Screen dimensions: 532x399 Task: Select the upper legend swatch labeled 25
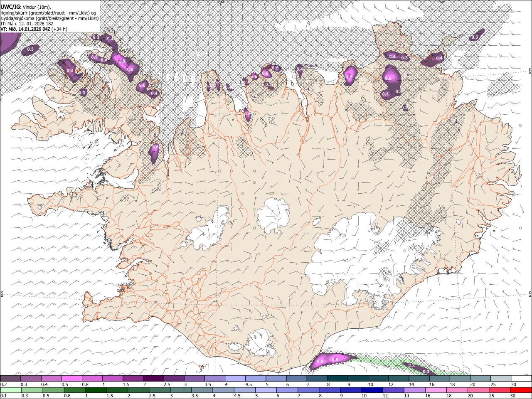(x=501, y=378)
